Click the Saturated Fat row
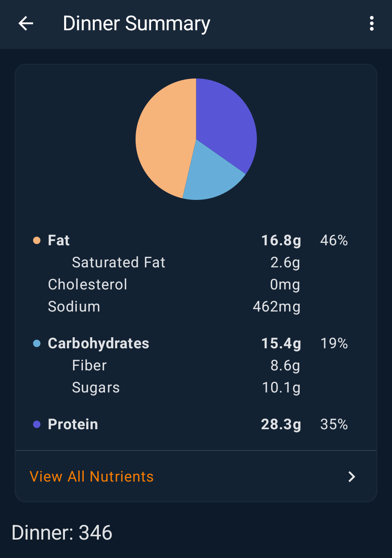This screenshot has width=392, height=558. pyautogui.click(x=118, y=262)
